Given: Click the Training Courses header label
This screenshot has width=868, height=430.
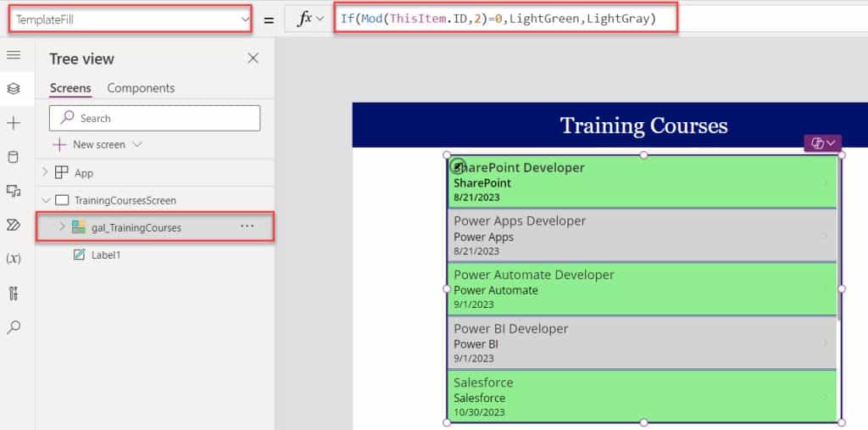Looking at the screenshot, I should pyautogui.click(x=644, y=126).
